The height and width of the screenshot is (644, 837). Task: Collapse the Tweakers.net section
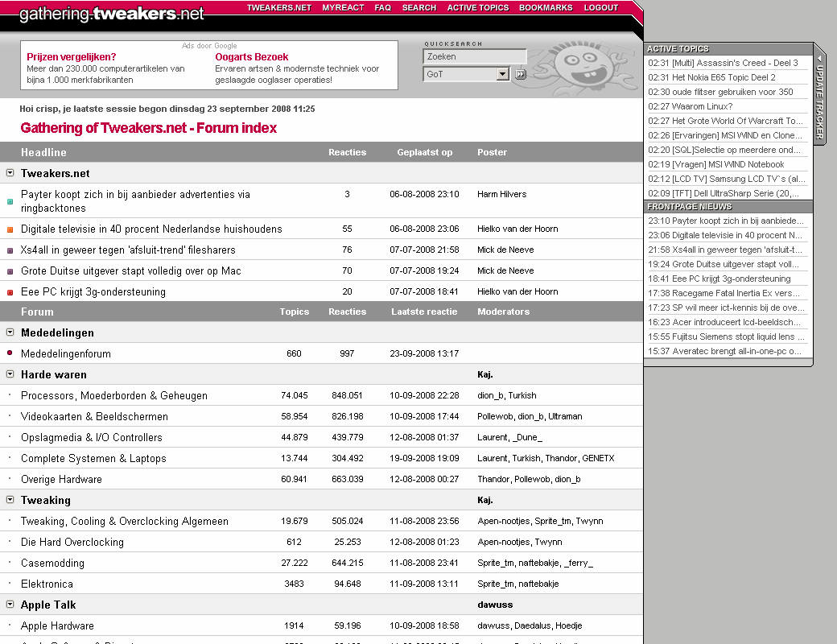click(10, 173)
